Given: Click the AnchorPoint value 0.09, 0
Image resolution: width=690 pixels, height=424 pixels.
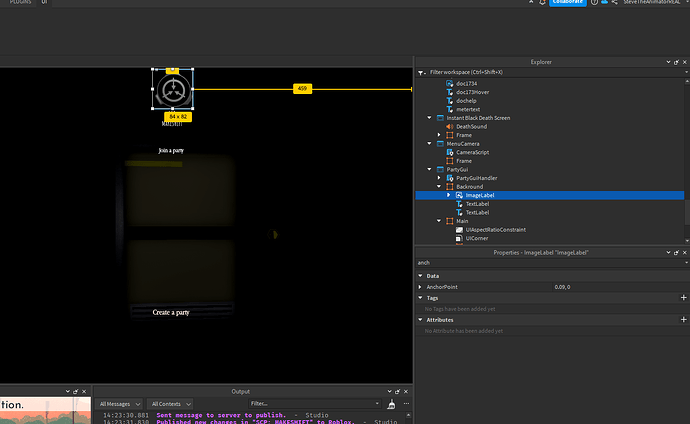Looking at the screenshot, I should click(x=562, y=287).
